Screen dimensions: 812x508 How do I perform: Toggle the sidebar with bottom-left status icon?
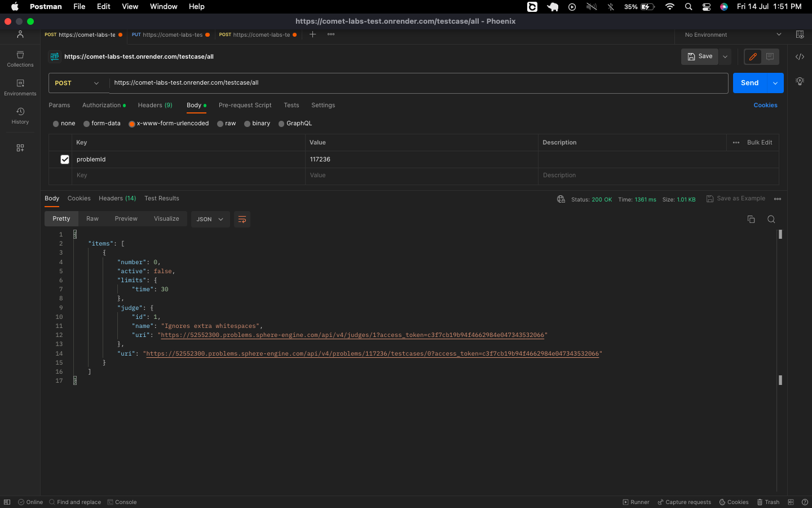click(x=7, y=502)
